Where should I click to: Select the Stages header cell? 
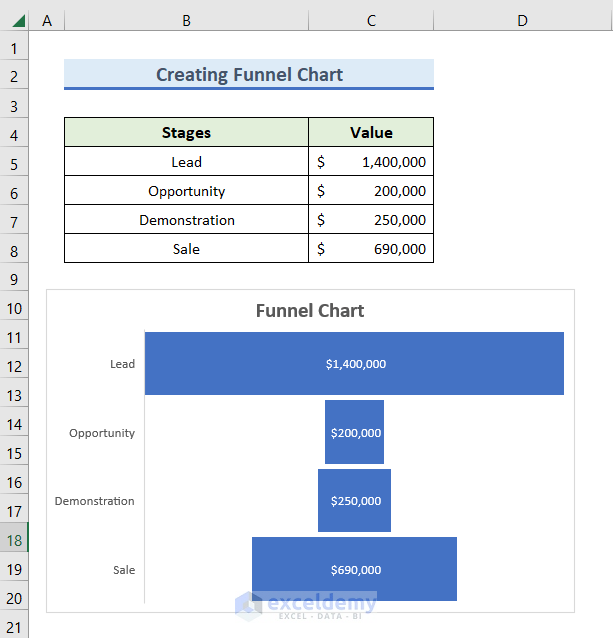click(186, 133)
